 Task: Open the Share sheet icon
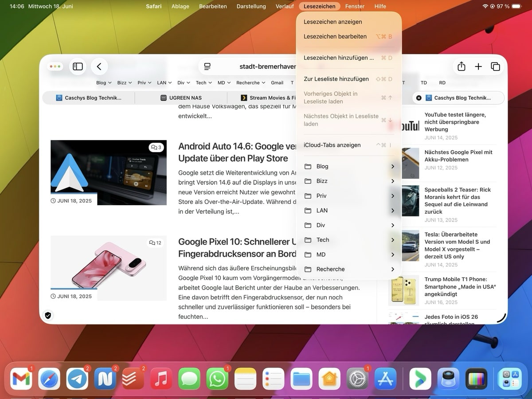[x=461, y=66]
